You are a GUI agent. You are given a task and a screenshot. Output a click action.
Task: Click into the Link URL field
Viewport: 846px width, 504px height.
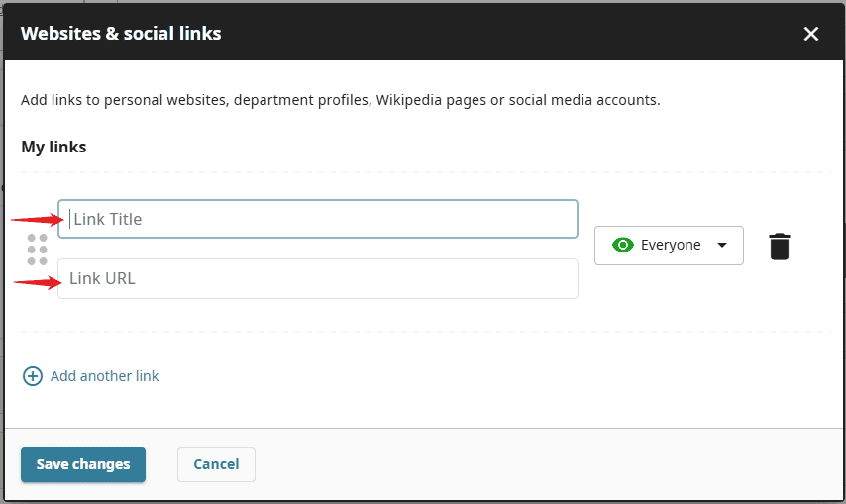pos(317,279)
